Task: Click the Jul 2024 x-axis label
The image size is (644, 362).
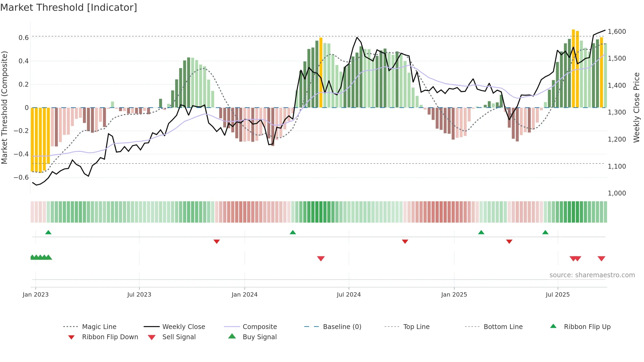Action: point(349,294)
